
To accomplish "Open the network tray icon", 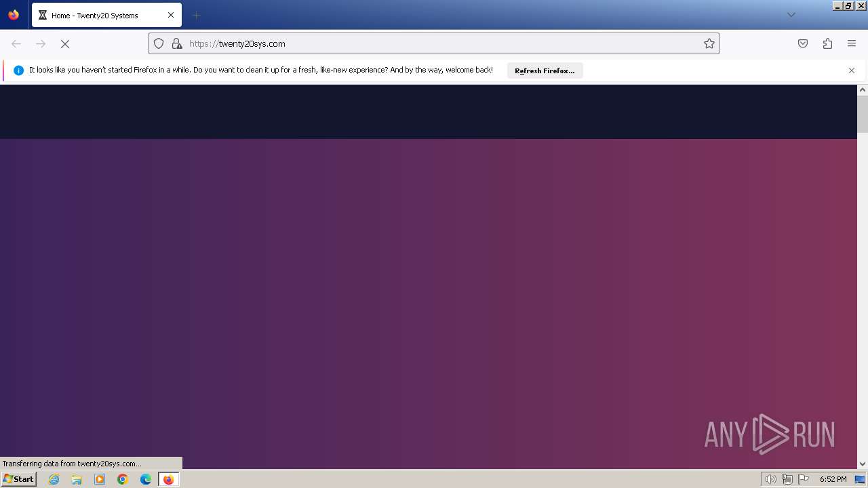I will [x=787, y=479].
